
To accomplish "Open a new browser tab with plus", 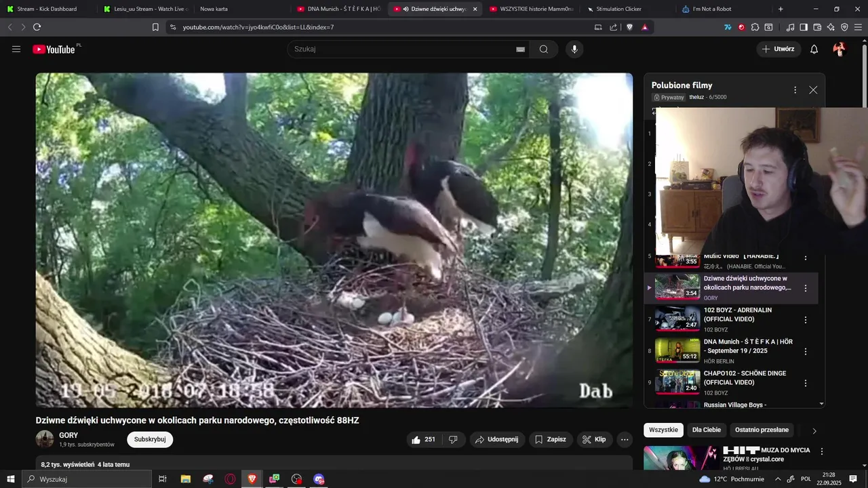I will (781, 9).
